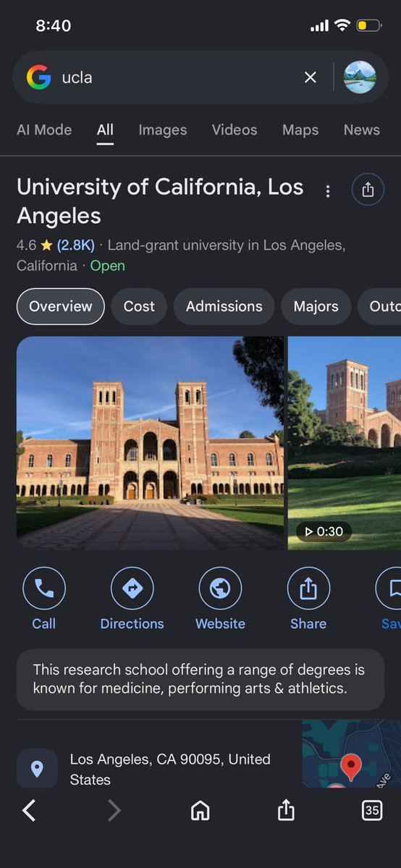Tap the 8:40 clock in status bar

(53, 25)
